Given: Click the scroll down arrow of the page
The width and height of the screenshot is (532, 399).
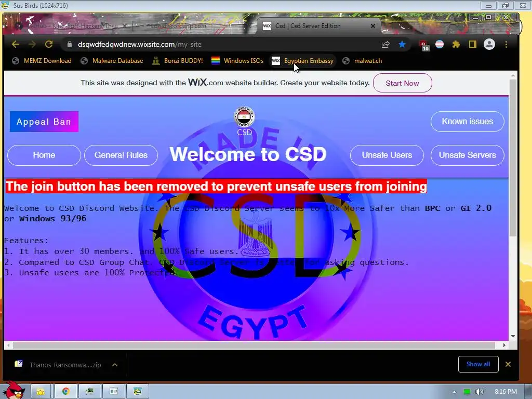Looking at the screenshot, I should pos(513,336).
